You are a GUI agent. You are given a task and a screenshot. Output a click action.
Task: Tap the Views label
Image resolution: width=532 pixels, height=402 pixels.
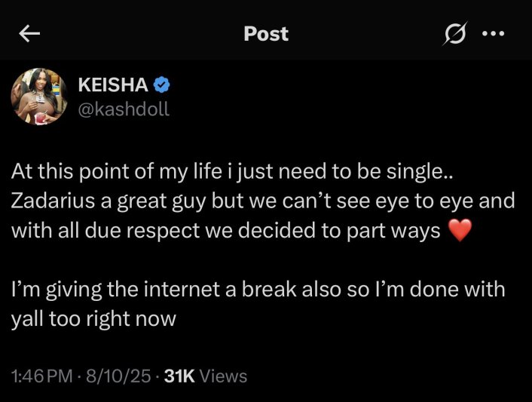pos(223,376)
